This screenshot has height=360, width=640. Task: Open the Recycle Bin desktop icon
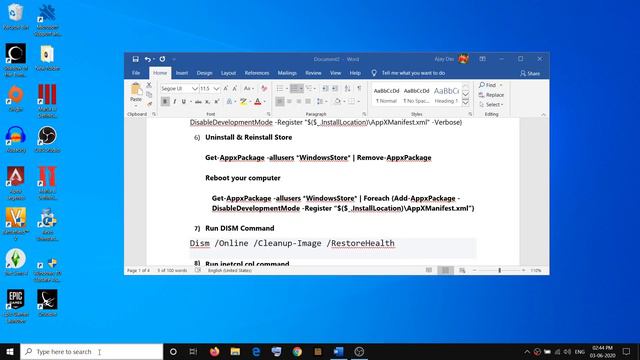16,17
